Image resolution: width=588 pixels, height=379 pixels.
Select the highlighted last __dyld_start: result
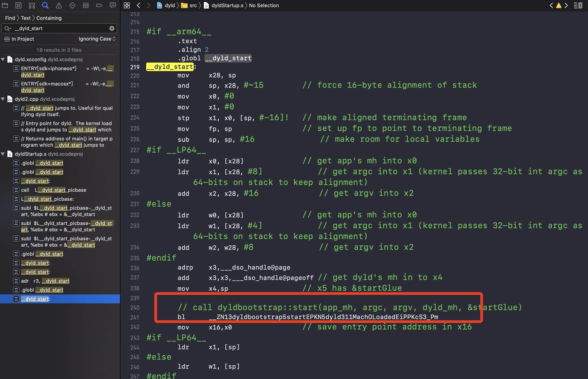pyautogui.click(x=60, y=299)
